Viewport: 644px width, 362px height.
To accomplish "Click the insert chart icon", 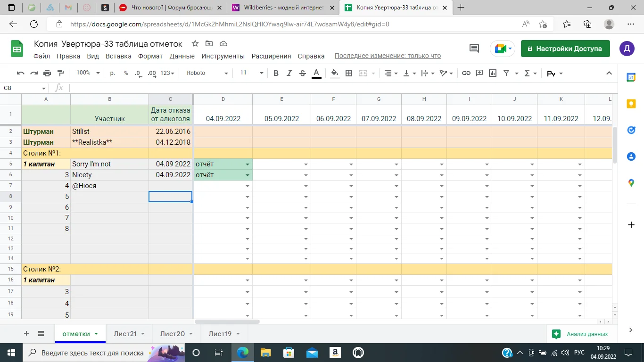I will point(493,73).
